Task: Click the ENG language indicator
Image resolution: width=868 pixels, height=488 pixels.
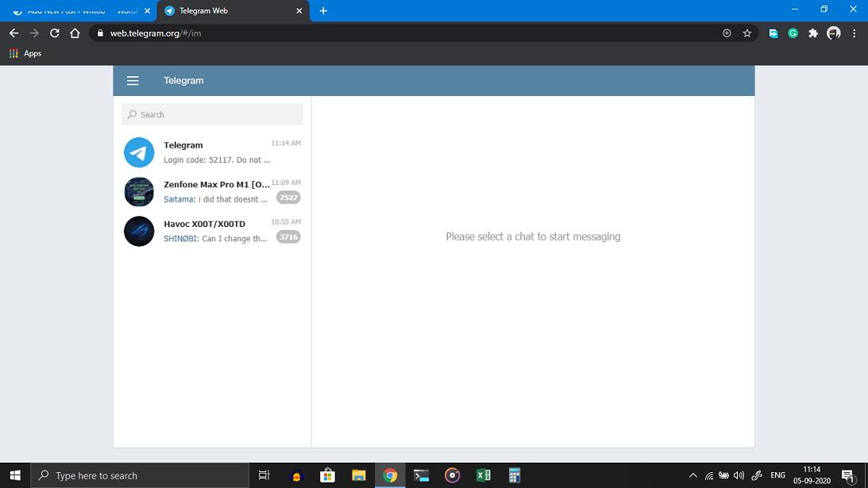Action: tap(777, 475)
